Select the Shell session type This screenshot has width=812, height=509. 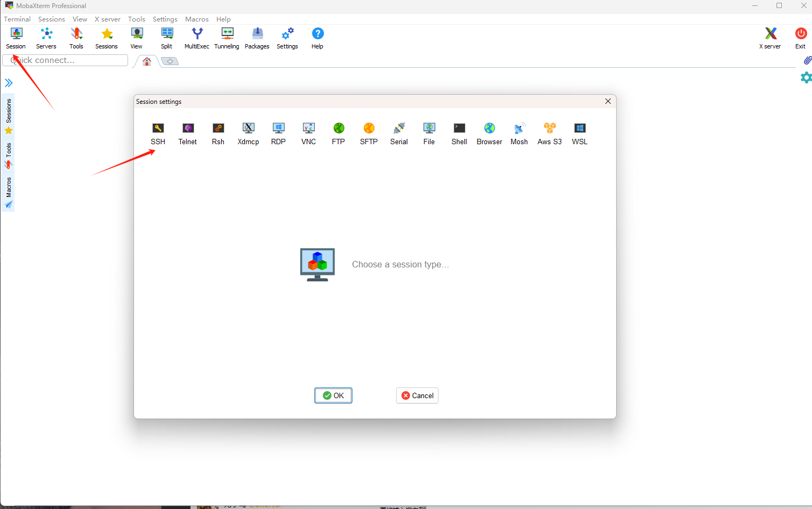(x=459, y=134)
